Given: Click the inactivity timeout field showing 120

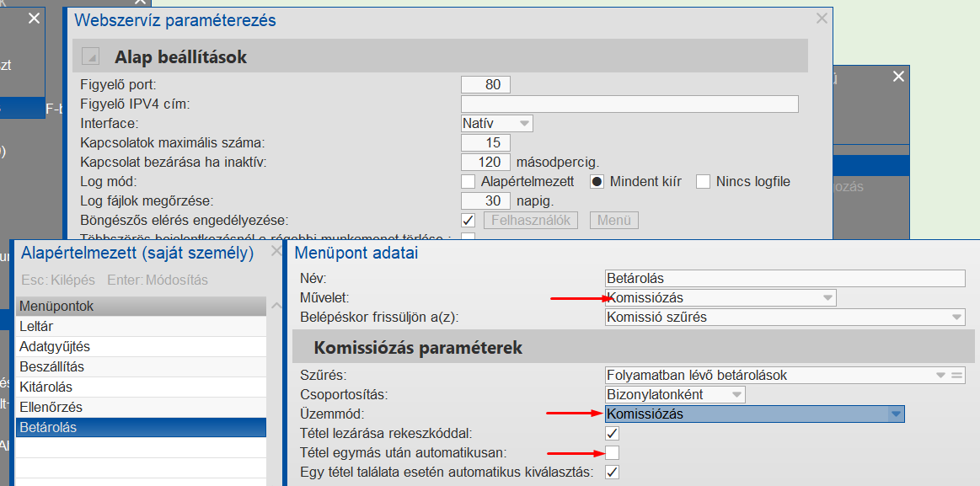Looking at the screenshot, I should (x=485, y=162).
